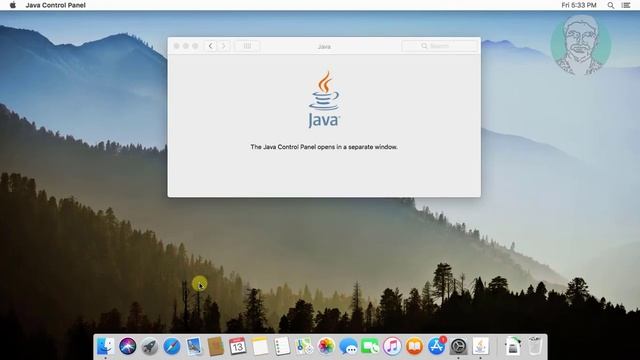This screenshot has width=640, height=360.
Task: Open the brown Contacts book in dock
Action: [216, 347]
